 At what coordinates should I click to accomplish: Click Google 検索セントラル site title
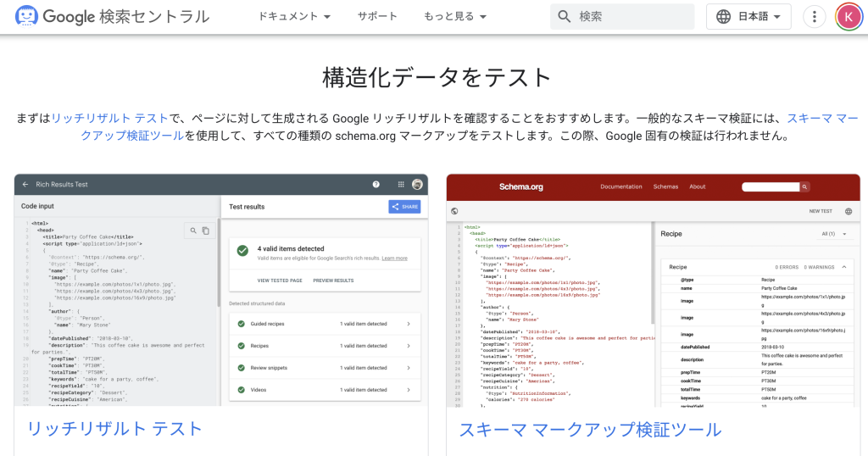126,17
